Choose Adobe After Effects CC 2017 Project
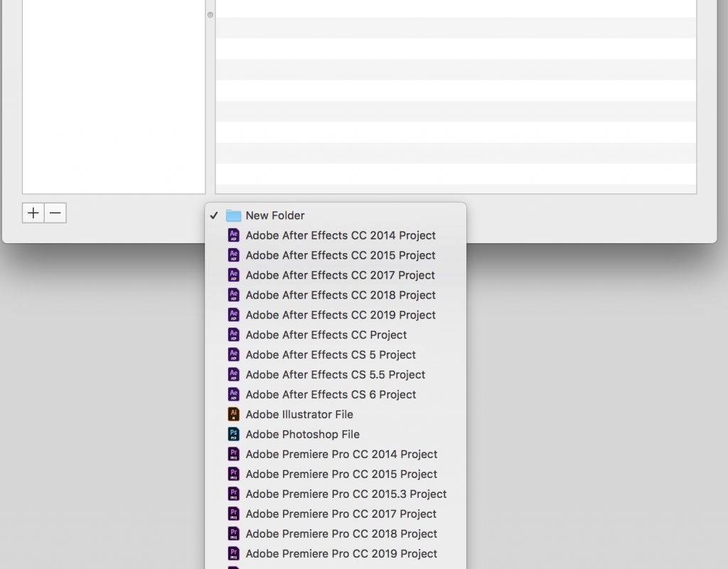The height and width of the screenshot is (569, 728). pos(336,275)
